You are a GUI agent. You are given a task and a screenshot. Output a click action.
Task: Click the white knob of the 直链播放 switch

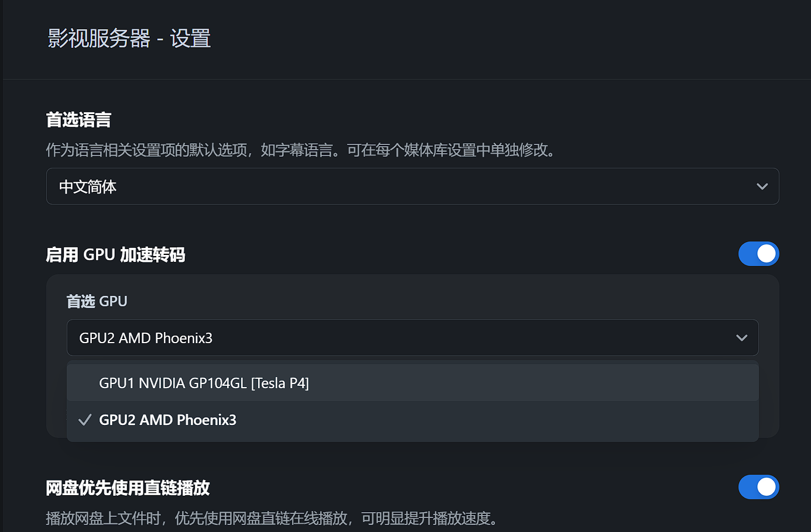[x=767, y=487]
